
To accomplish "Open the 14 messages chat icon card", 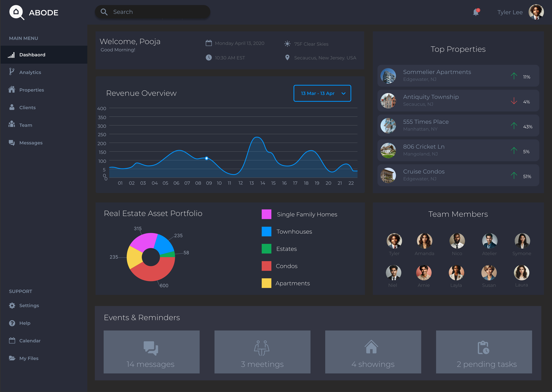I will tap(151, 352).
